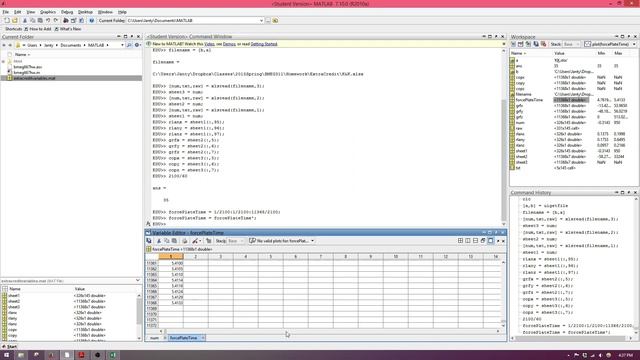Open the Edit menu
Screen dimensions: 640x360
point(18,12)
